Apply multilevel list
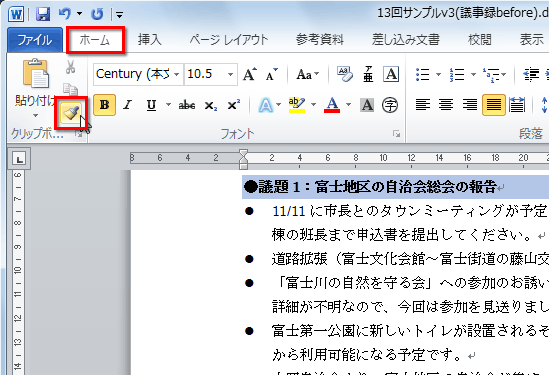This screenshot has height=375, width=549. pos(491,74)
